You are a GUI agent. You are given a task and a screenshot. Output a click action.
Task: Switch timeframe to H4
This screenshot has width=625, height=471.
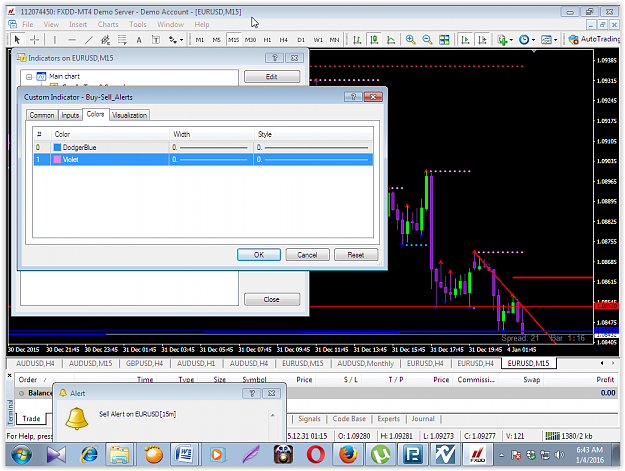(283, 40)
